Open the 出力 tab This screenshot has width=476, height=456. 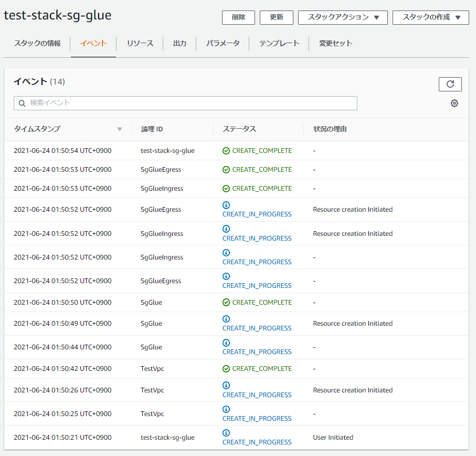(x=179, y=43)
